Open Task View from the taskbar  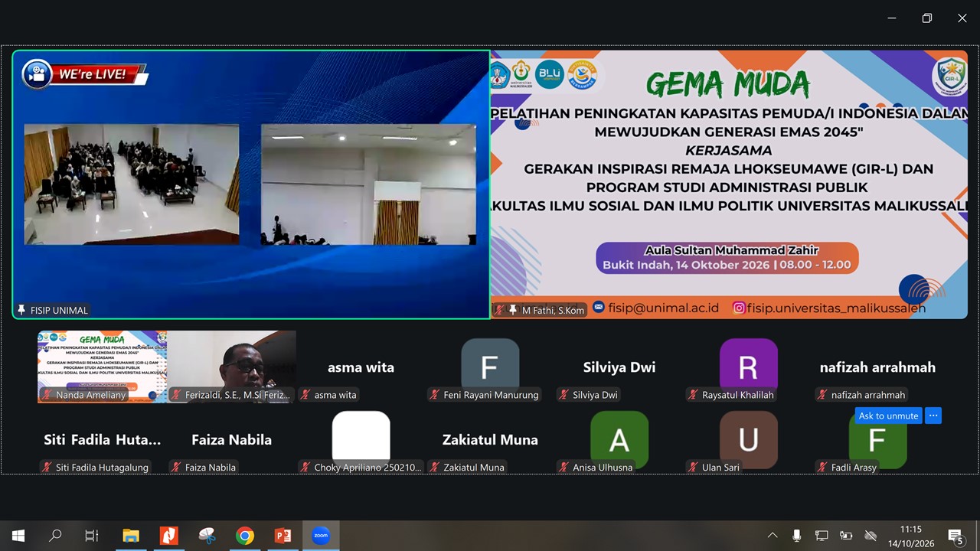(92, 536)
